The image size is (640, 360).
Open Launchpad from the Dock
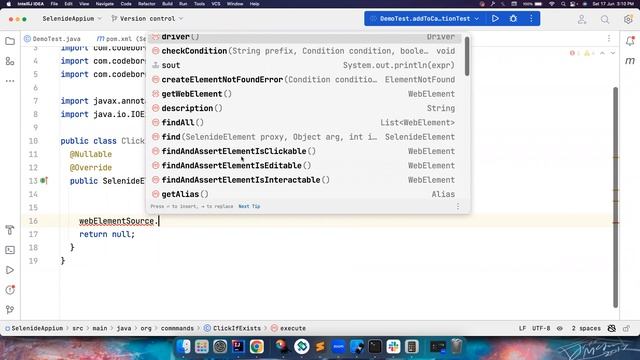202,347
